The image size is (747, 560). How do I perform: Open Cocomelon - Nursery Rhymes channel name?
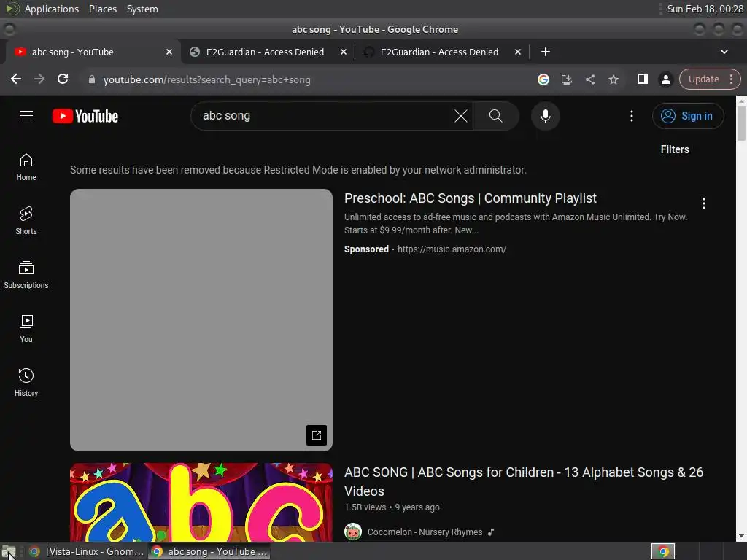425,532
